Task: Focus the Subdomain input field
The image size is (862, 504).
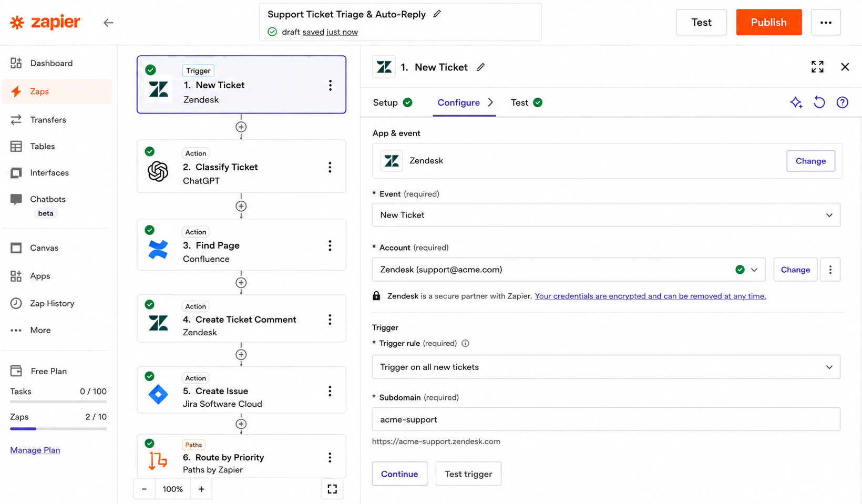Action: tap(606, 419)
